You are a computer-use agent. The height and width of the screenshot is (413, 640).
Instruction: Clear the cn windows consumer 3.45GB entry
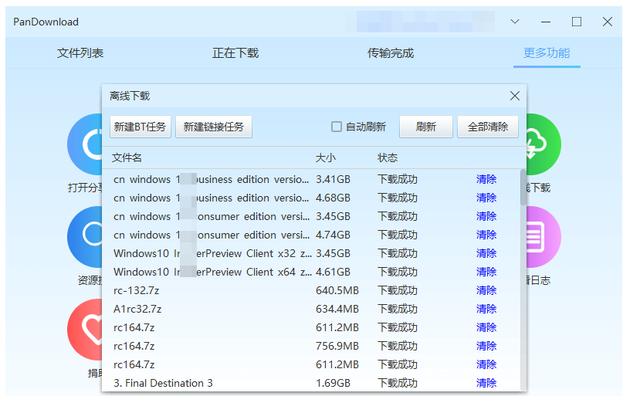point(486,216)
